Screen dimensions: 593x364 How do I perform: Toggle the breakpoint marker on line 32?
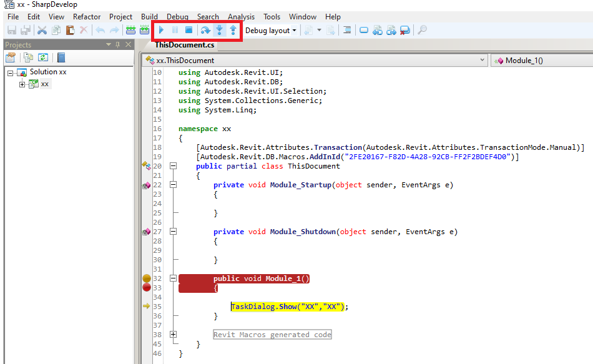tap(147, 278)
